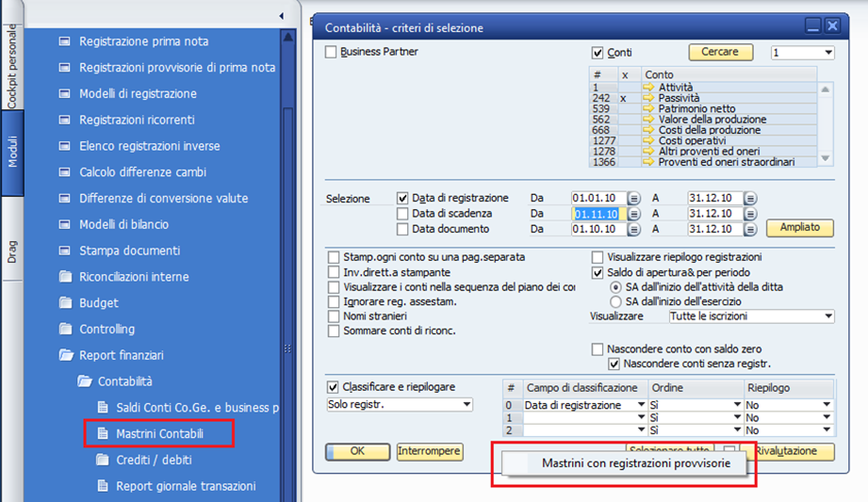Click the Data di scadenza start date field
868x502 pixels.
(x=599, y=214)
